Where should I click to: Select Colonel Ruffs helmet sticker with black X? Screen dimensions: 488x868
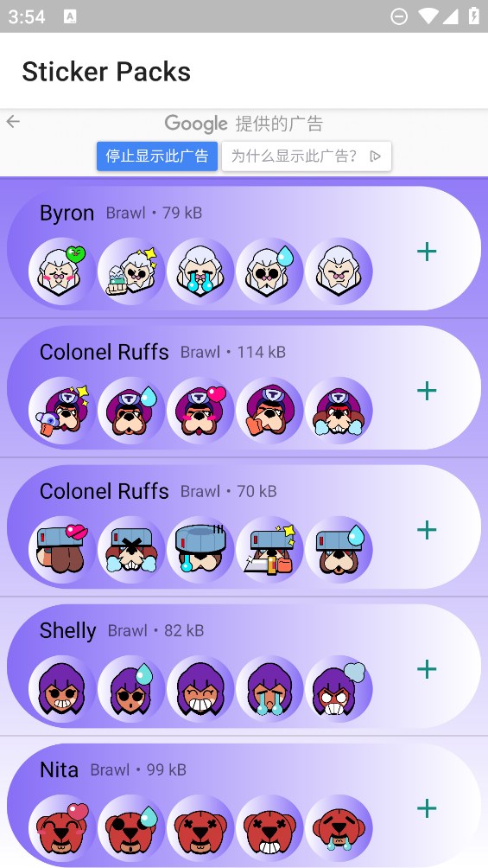(131, 550)
